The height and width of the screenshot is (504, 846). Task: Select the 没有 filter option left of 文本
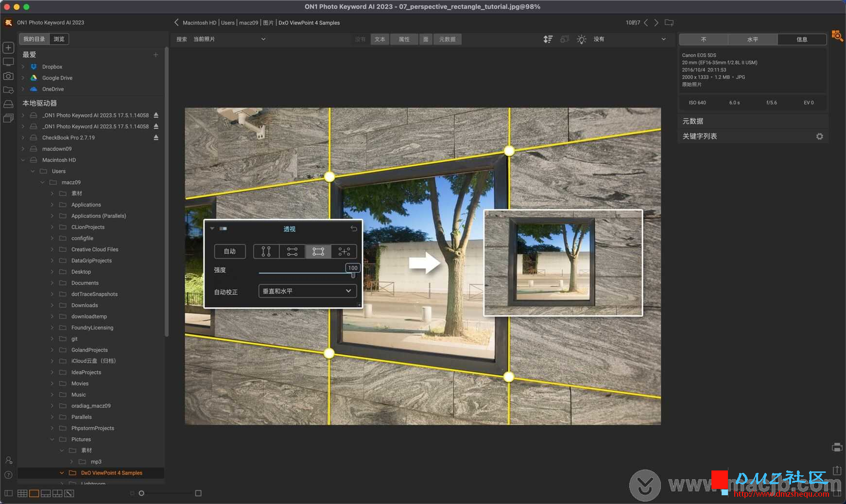pos(361,39)
